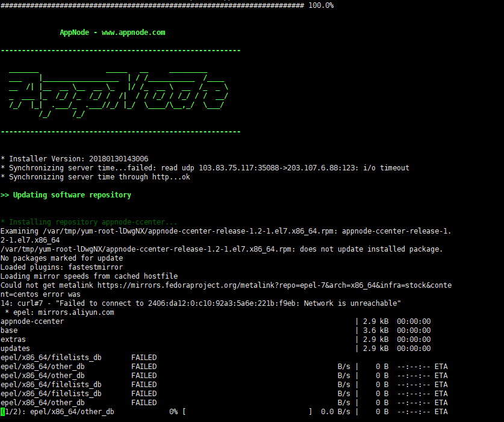Screen dimensions: 504x422
Task: Click the extras repository row name
Action: click(x=13, y=340)
